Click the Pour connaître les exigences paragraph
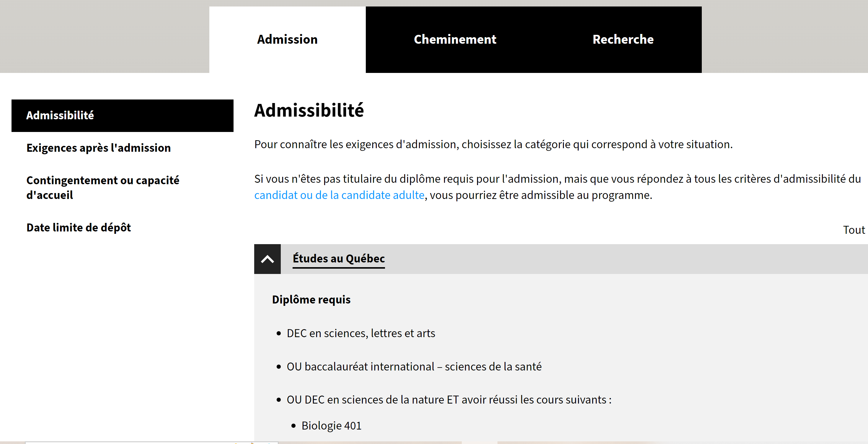Image resolution: width=868 pixels, height=444 pixels. tap(493, 145)
